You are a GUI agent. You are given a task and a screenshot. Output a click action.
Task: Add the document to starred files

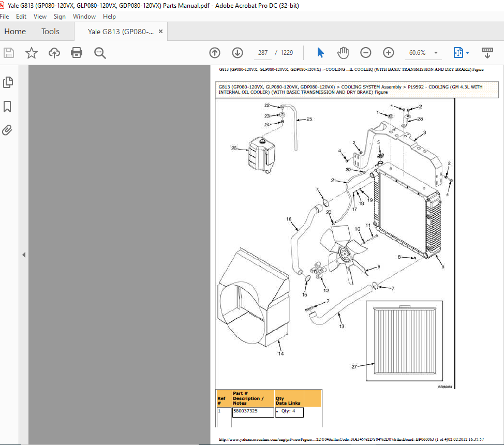(31, 53)
